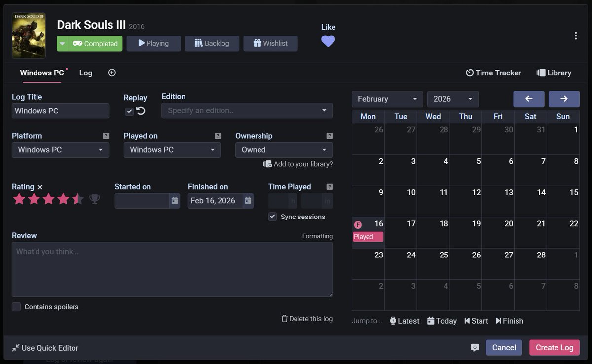Toggle the Backlog status
Screen dimensions: 592x364
click(x=212, y=43)
